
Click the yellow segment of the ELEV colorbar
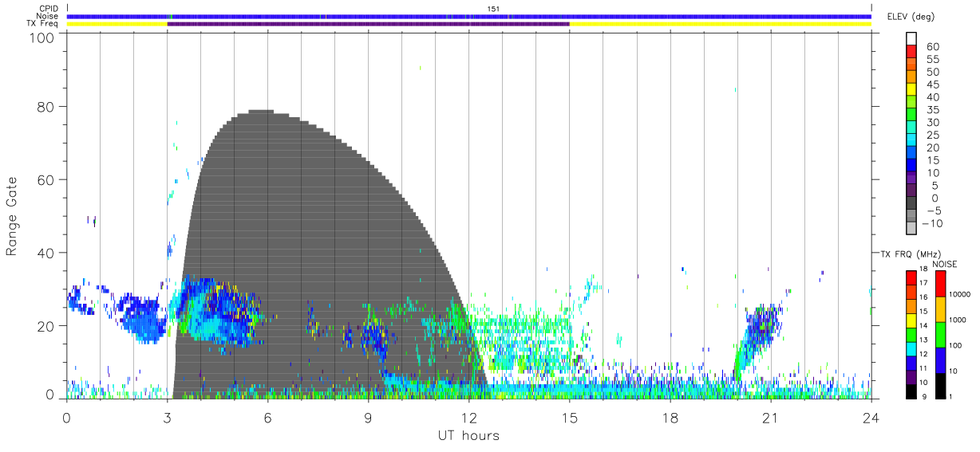911,91
